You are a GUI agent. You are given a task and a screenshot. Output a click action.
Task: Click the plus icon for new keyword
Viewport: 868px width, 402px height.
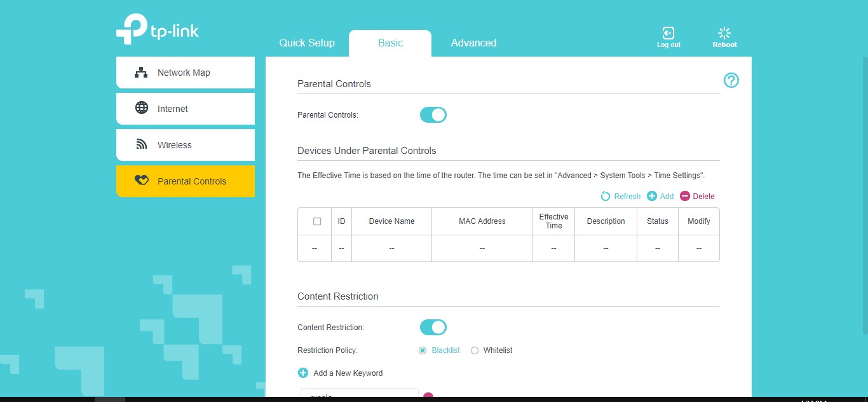[x=303, y=373]
